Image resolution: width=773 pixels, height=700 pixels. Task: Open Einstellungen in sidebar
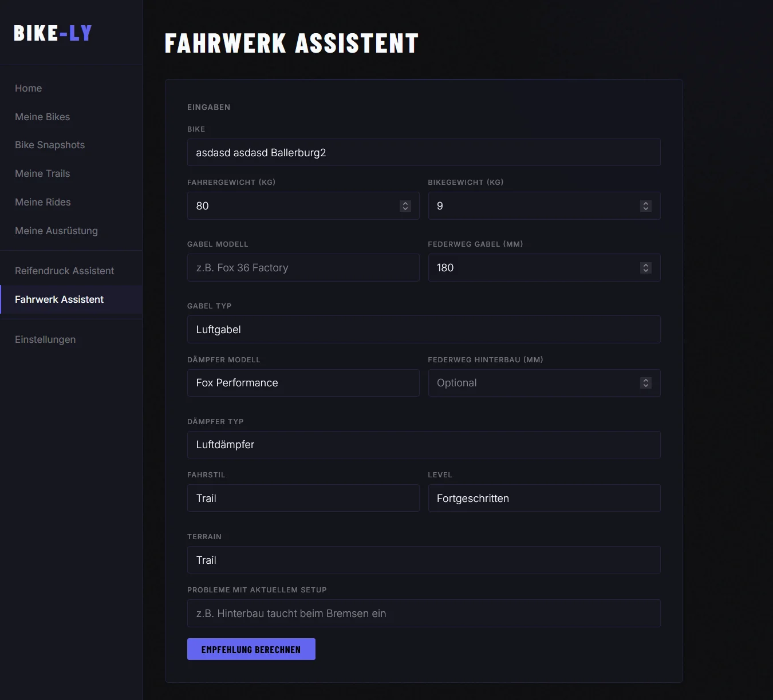[45, 339]
